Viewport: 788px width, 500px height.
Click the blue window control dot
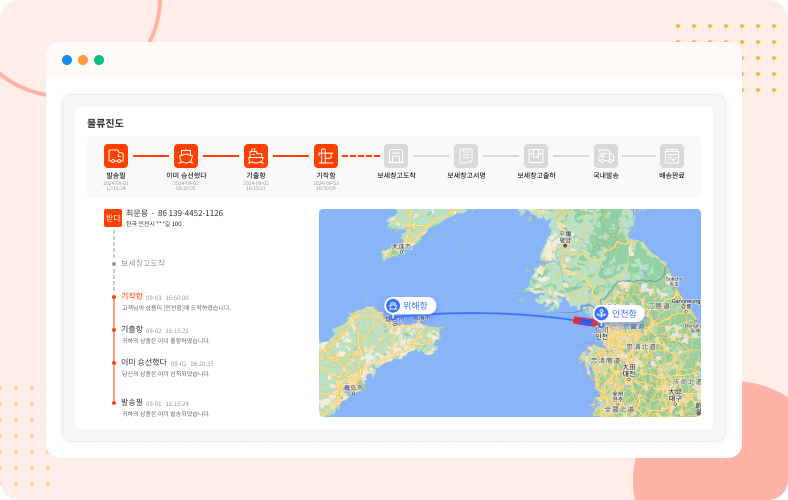coord(67,60)
